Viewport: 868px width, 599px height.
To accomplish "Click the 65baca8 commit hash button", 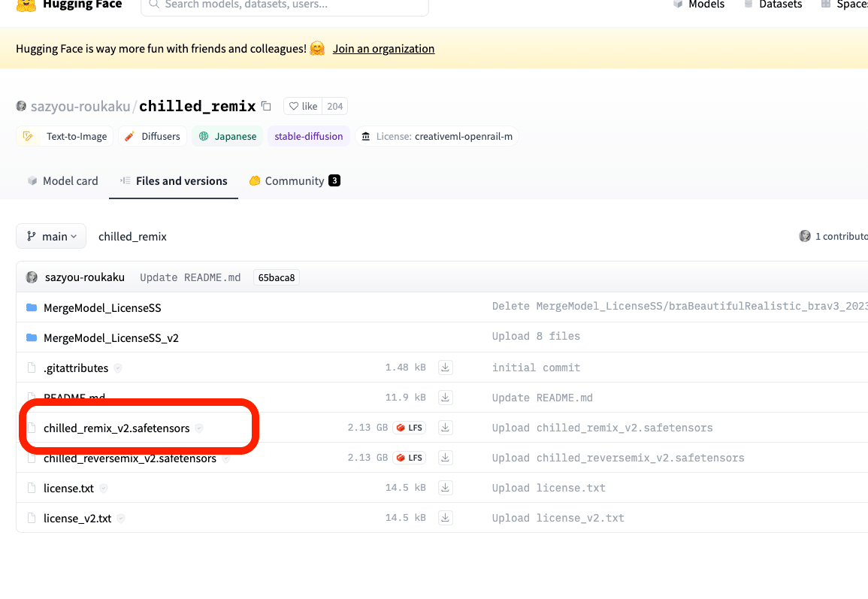I will coord(277,277).
